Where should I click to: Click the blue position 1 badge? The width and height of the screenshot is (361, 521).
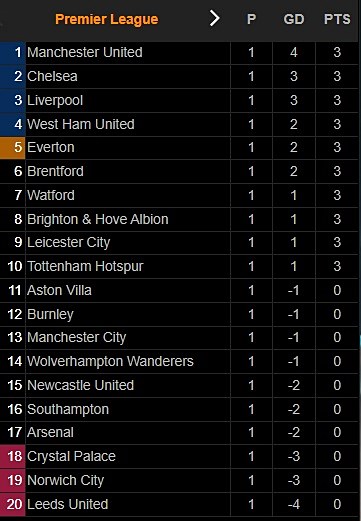coord(13,53)
